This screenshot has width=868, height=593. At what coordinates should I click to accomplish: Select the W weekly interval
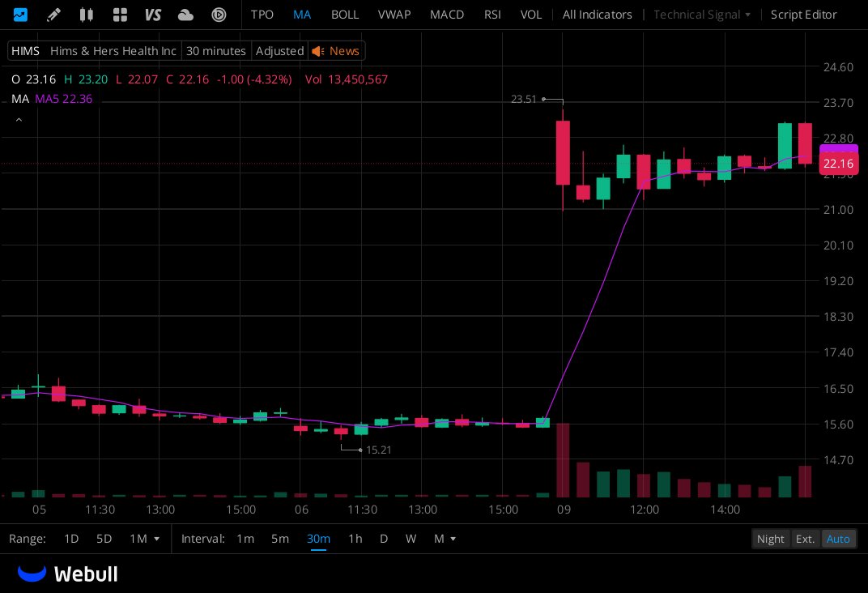411,539
